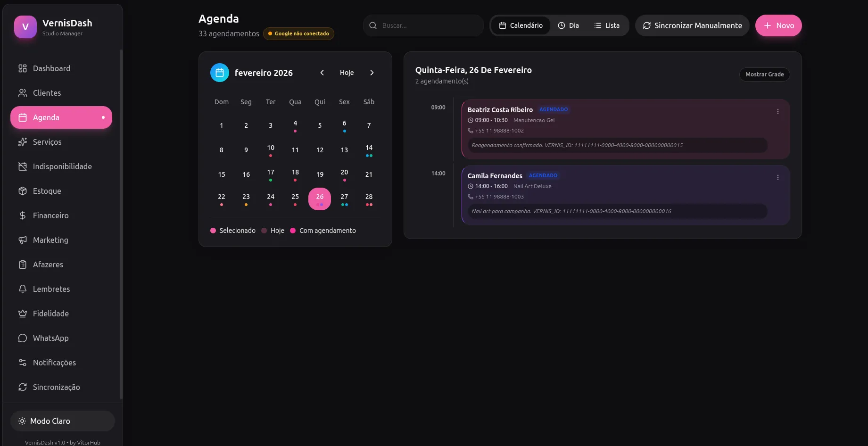Select highlighted day 26

320,199
